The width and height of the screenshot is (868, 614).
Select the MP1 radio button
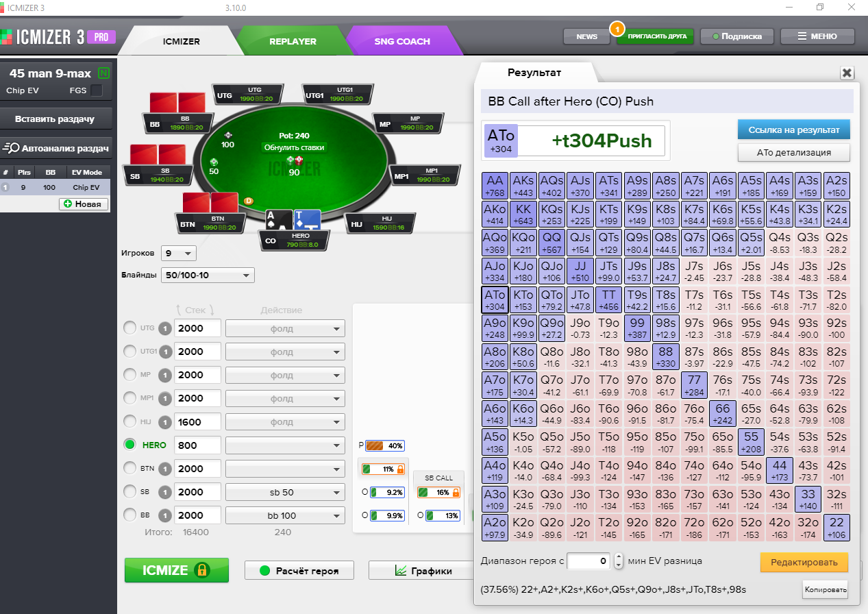[x=129, y=398]
